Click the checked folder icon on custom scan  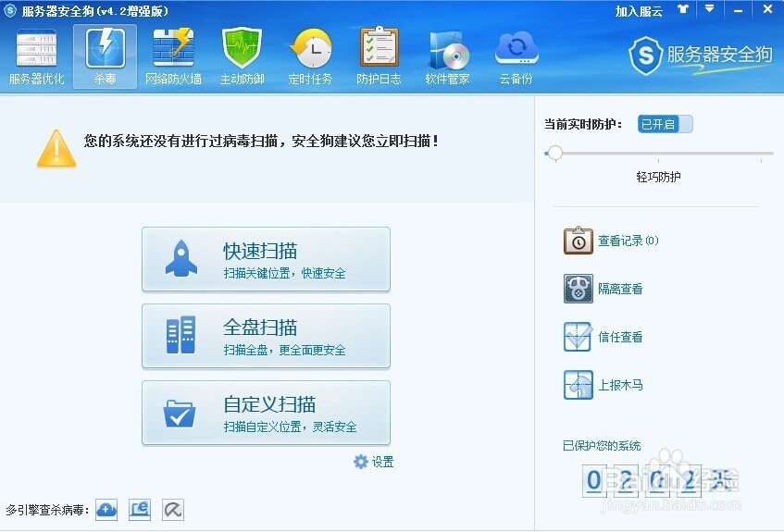180,414
